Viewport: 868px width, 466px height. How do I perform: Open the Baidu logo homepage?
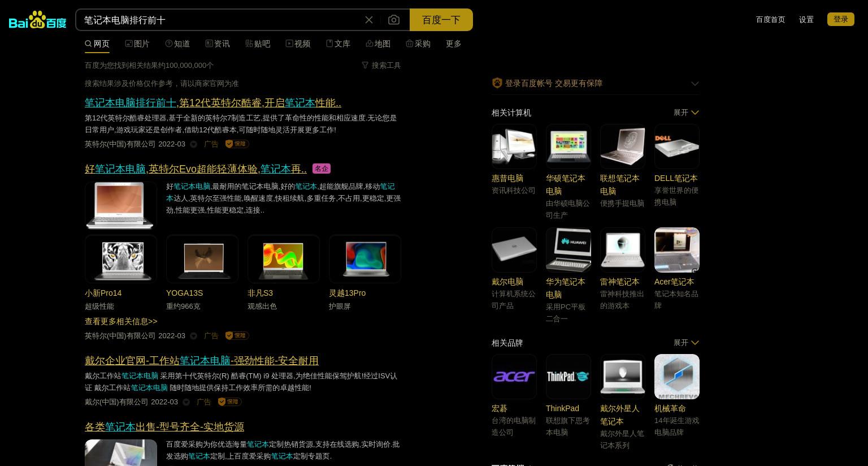(38, 20)
